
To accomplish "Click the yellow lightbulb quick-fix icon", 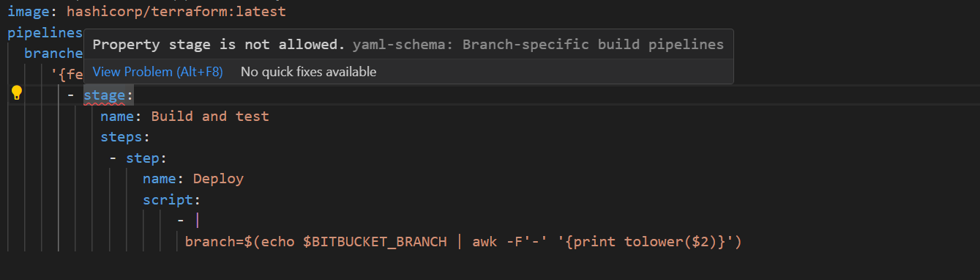I will 17,93.
